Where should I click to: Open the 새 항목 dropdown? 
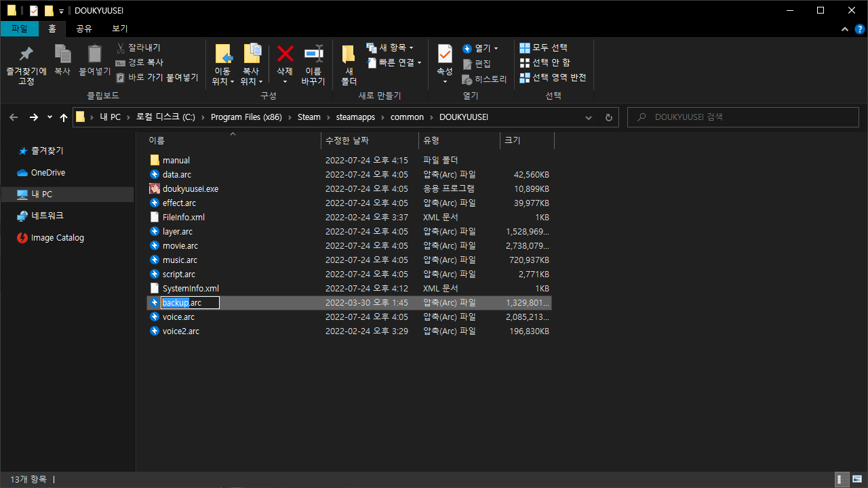pyautogui.click(x=390, y=47)
